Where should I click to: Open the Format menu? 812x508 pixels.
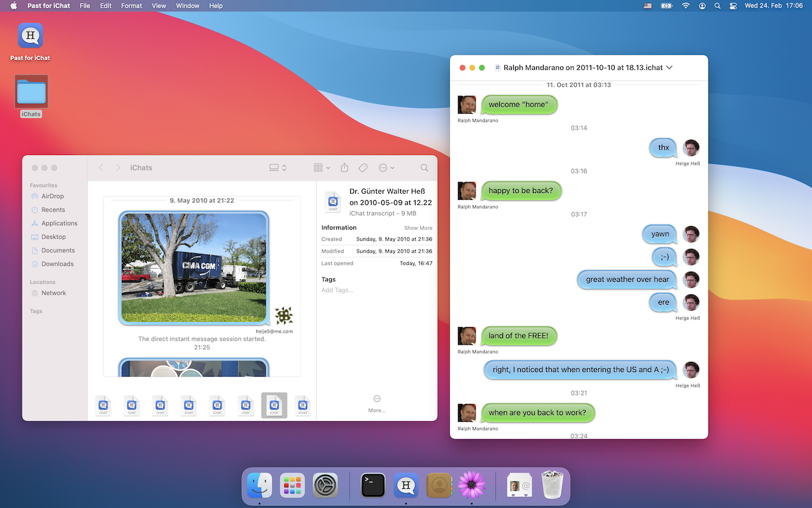(x=131, y=6)
